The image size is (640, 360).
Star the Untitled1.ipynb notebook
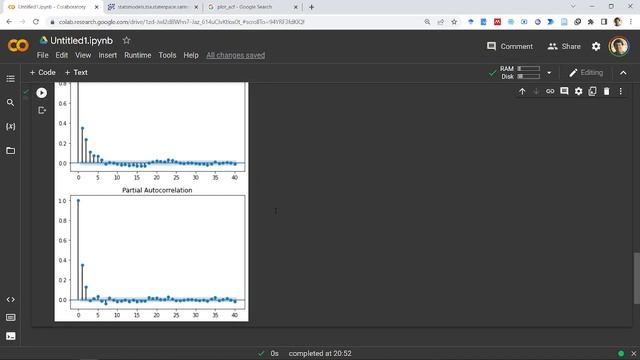pyautogui.click(x=127, y=40)
